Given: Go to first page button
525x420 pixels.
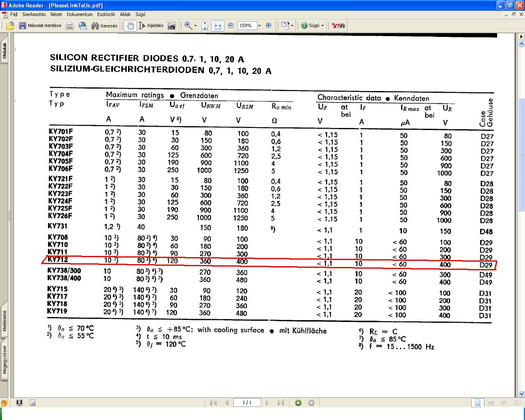Looking at the screenshot, I should click(x=213, y=403).
